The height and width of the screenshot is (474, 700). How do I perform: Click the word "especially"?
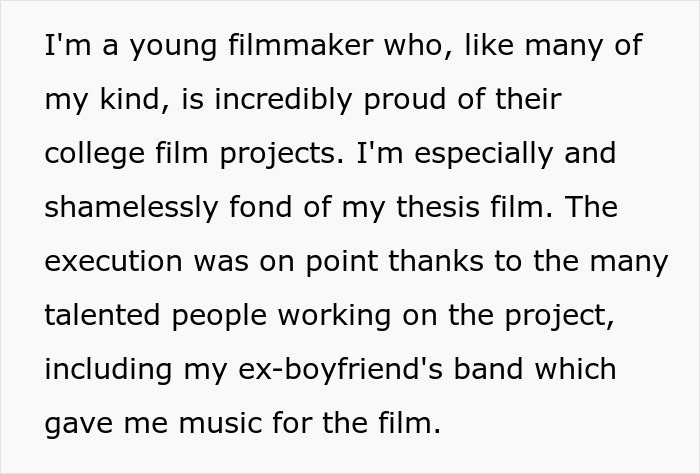tap(492, 154)
